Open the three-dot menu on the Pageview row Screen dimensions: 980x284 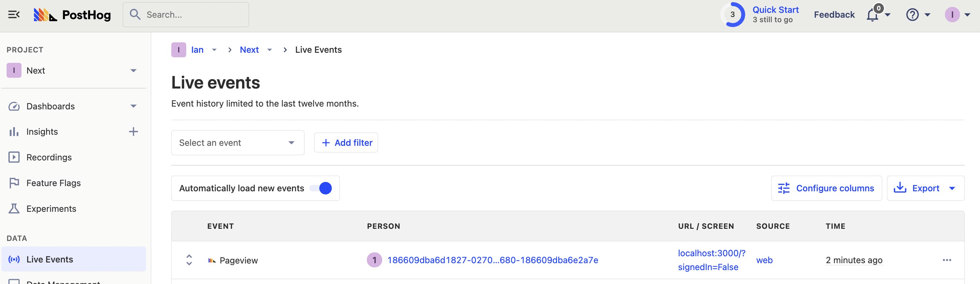tap(946, 260)
